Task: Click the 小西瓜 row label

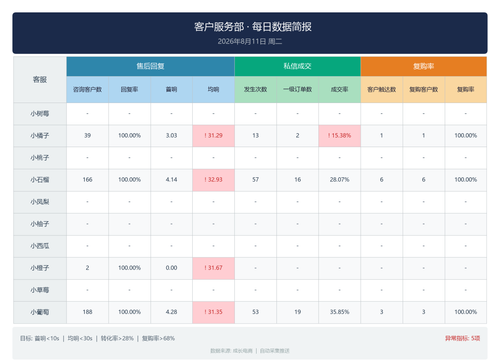Action: click(x=40, y=246)
